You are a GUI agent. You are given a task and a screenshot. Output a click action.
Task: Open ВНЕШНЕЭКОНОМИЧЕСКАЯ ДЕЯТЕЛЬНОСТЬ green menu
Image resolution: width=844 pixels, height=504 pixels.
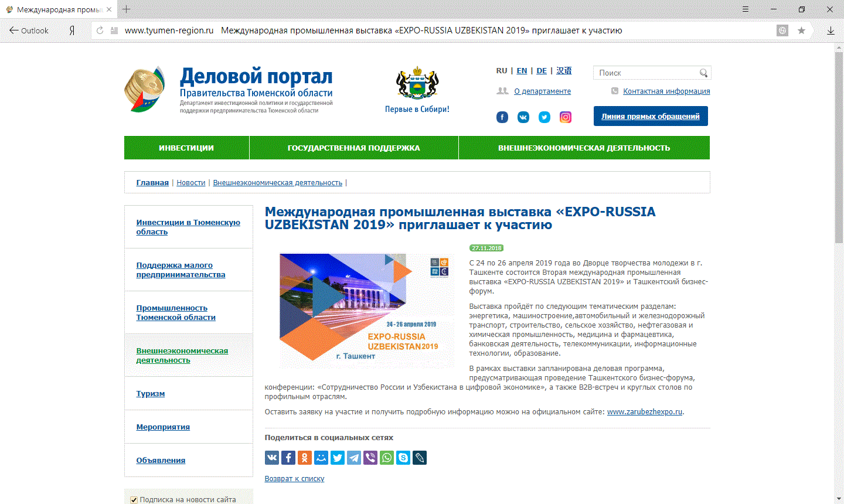pos(584,148)
